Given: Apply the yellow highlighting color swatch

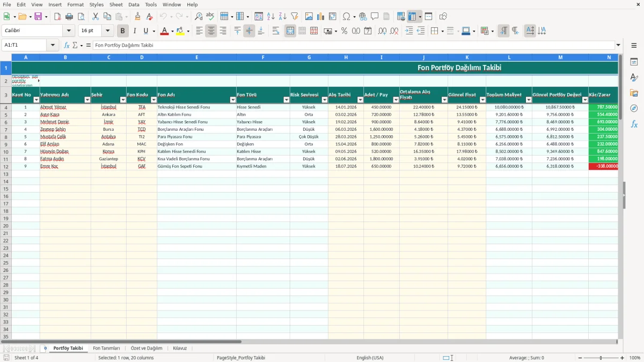Looking at the screenshot, I should (x=180, y=31).
